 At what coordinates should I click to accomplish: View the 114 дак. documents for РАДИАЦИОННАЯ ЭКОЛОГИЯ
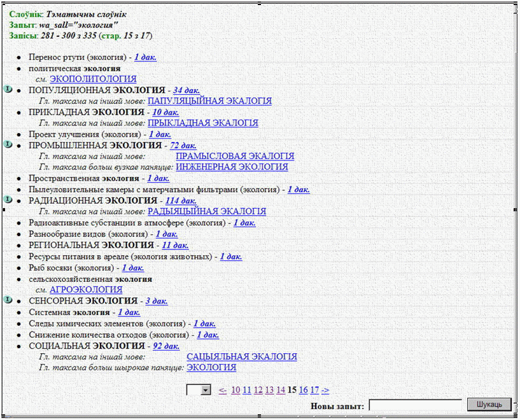pyautogui.click(x=181, y=201)
